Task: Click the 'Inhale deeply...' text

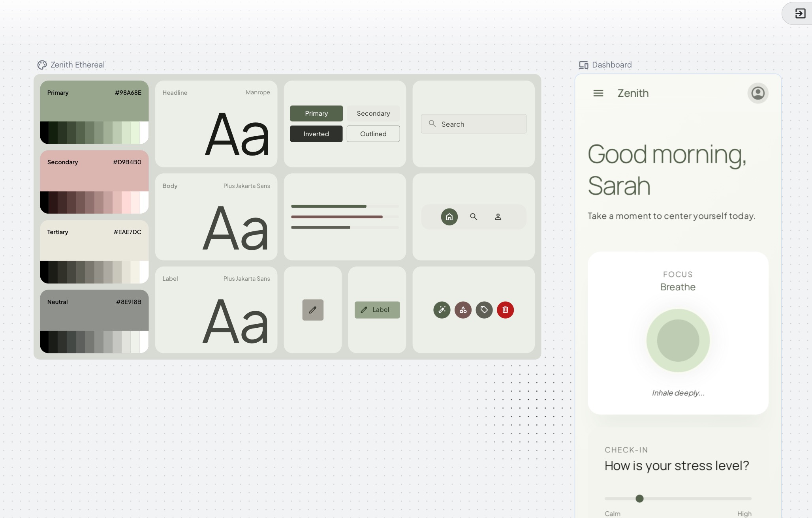Action: point(678,393)
